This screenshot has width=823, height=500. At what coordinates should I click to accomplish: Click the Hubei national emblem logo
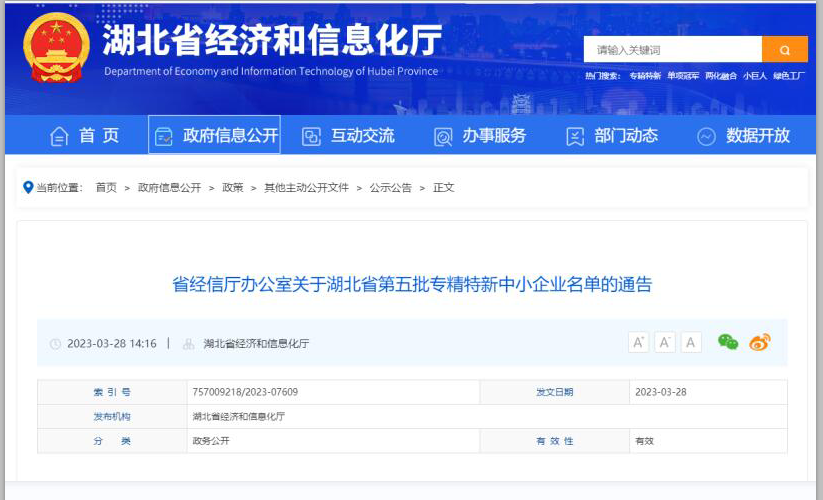[x=55, y=49]
